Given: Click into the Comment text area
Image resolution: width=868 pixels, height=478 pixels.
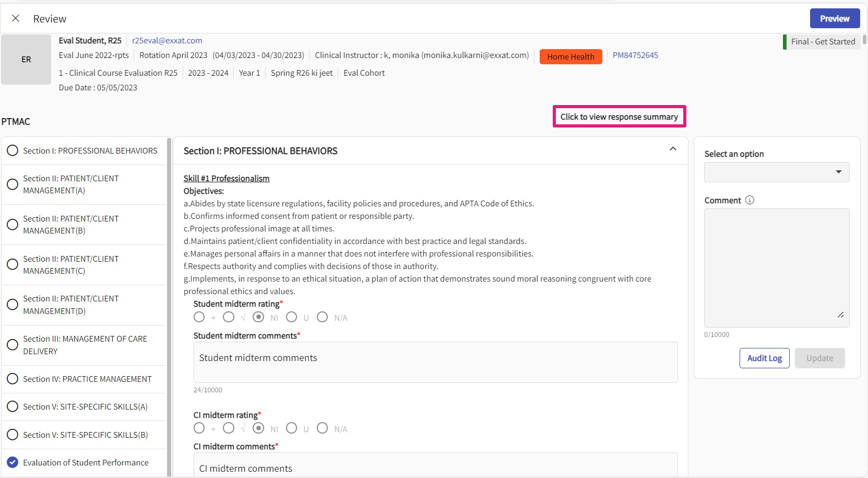Looking at the screenshot, I should [x=776, y=266].
